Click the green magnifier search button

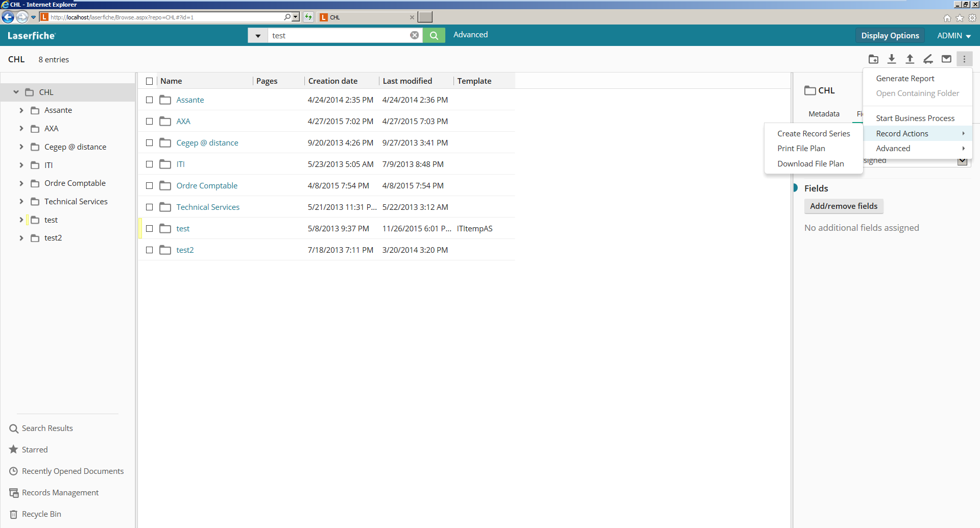(434, 35)
